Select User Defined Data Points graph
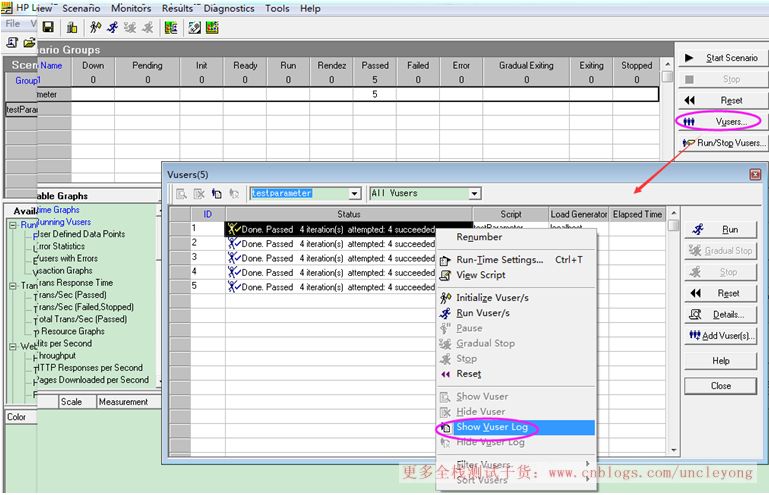This screenshot has width=769, height=495. 81,234
